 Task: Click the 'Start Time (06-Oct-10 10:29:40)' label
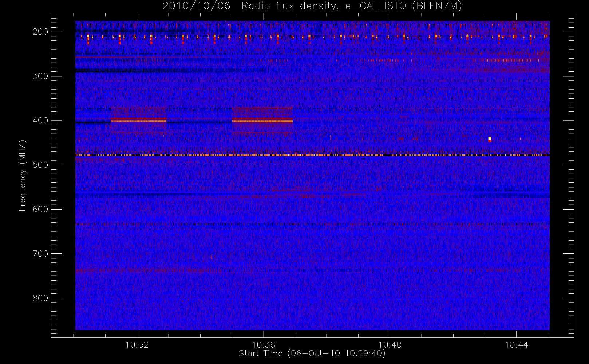(312, 353)
